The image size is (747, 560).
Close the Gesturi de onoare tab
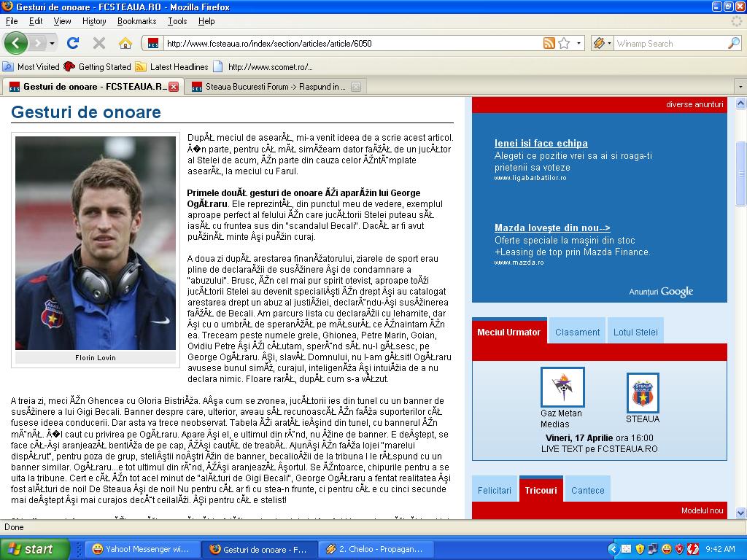coord(174,87)
